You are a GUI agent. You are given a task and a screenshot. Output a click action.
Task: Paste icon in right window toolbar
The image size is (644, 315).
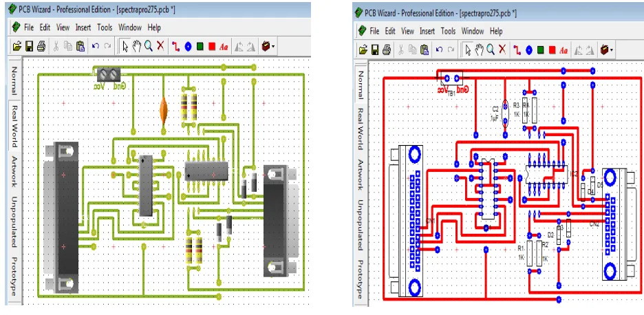point(425,50)
